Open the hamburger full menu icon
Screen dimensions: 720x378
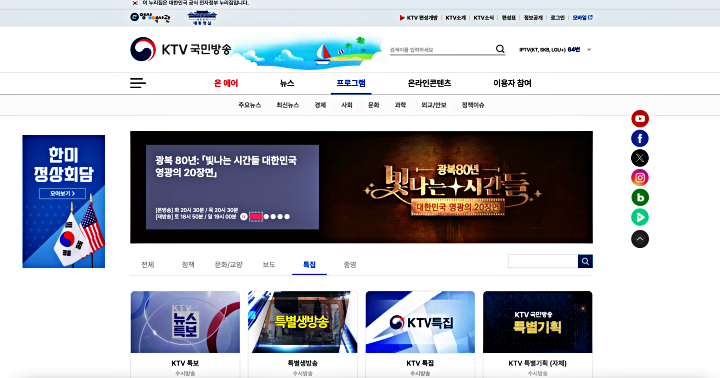point(138,83)
